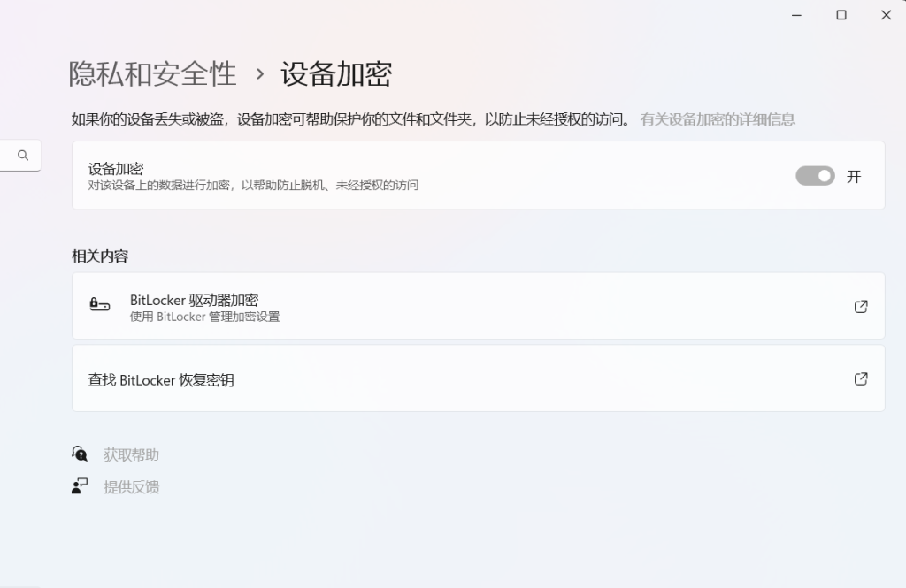Minimize the Settings window
The image size is (906, 588).
click(x=795, y=15)
